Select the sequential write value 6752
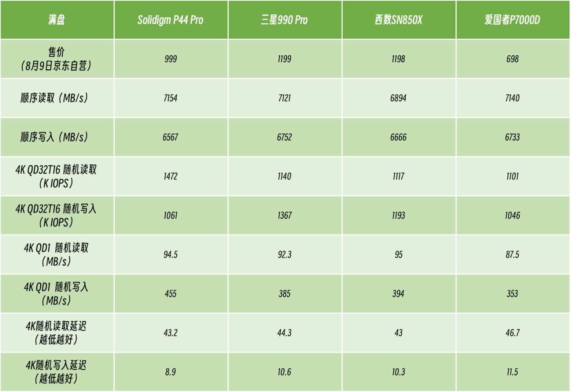This screenshot has width=571, height=392. 284,137
